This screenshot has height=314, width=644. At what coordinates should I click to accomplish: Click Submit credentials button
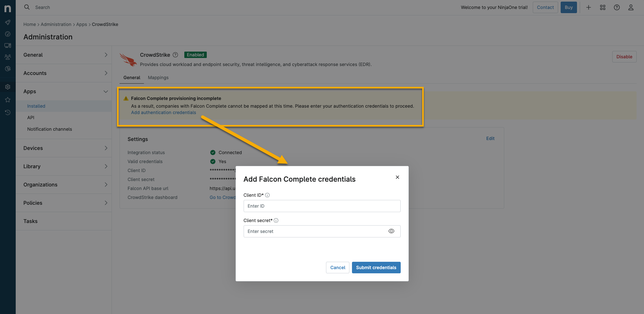(376, 268)
